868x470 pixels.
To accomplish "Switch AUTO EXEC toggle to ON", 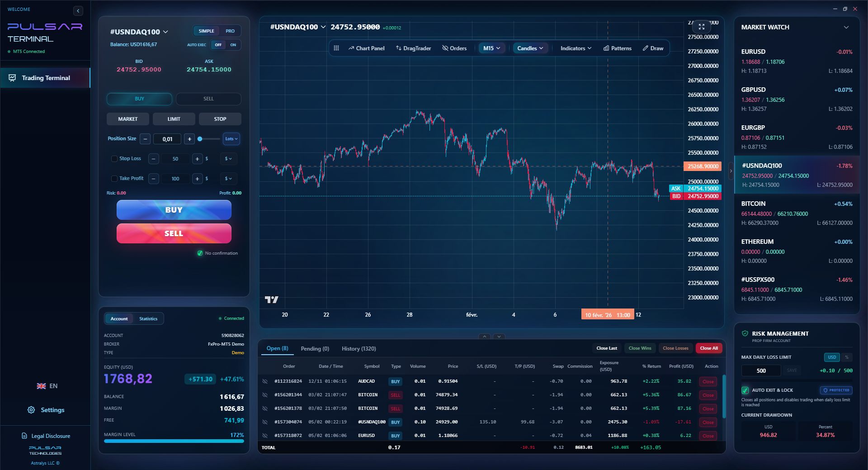I will coord(233,45).
